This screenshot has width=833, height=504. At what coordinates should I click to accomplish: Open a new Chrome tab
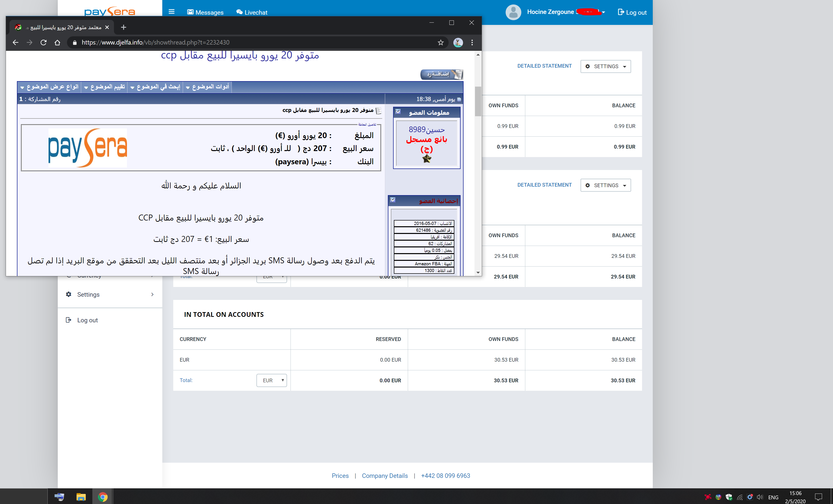pyautogui.click(x=123, y=27)
